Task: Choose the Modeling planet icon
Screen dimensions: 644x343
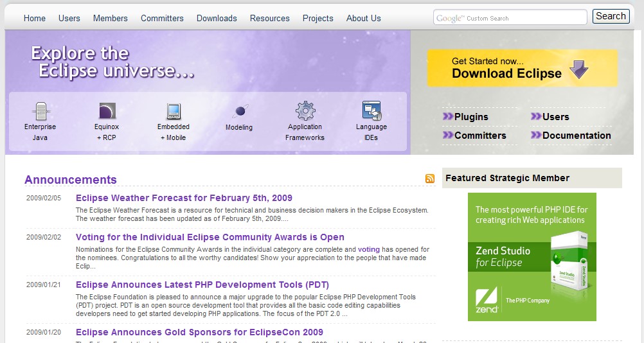Action: click(x=240, y=111)
